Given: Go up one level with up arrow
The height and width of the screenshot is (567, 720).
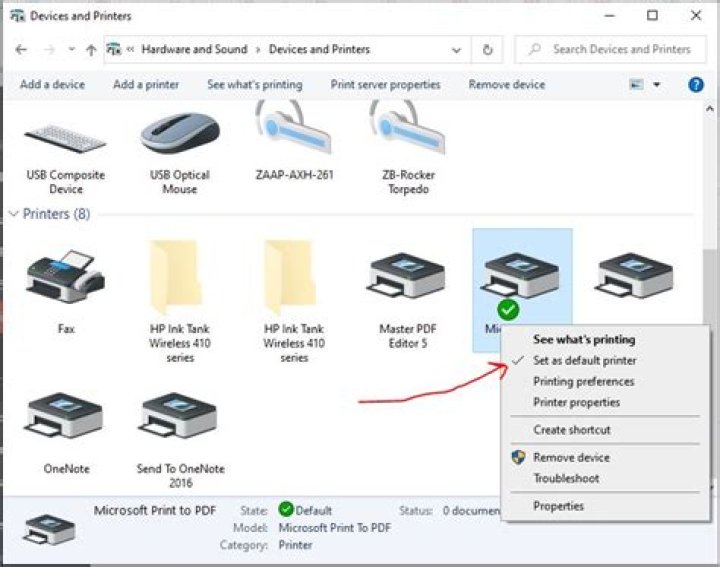Looking at the screenshot, I should (x=91, y=50).
